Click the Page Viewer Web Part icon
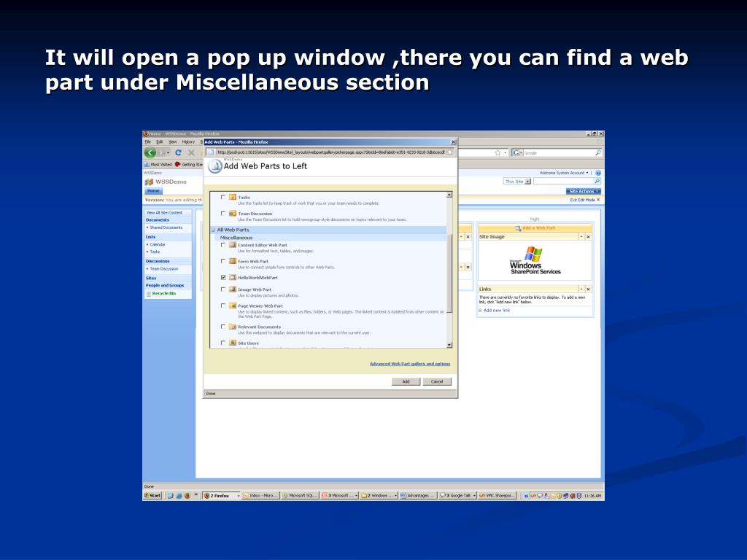Viewport: 747px width, 560px height. tap(233, 306)
